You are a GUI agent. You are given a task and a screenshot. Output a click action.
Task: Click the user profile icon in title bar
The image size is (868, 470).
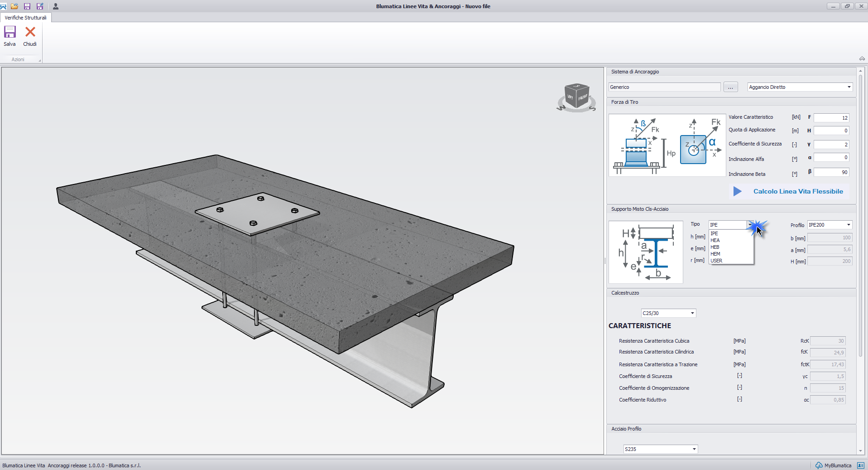pos(56,6)
